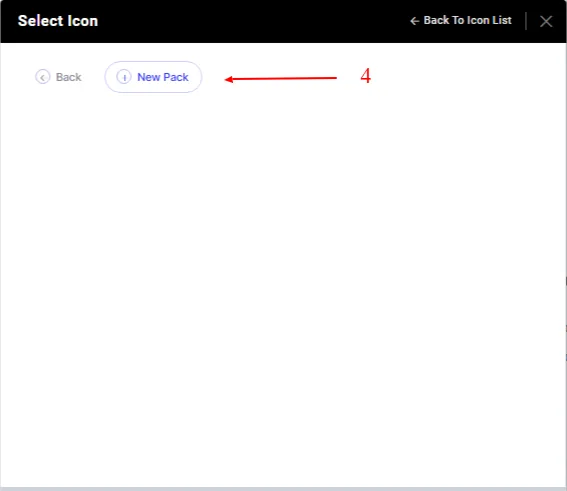Return to the icon list via the header link
The image size is (567, 491).
tap(461, 21)
